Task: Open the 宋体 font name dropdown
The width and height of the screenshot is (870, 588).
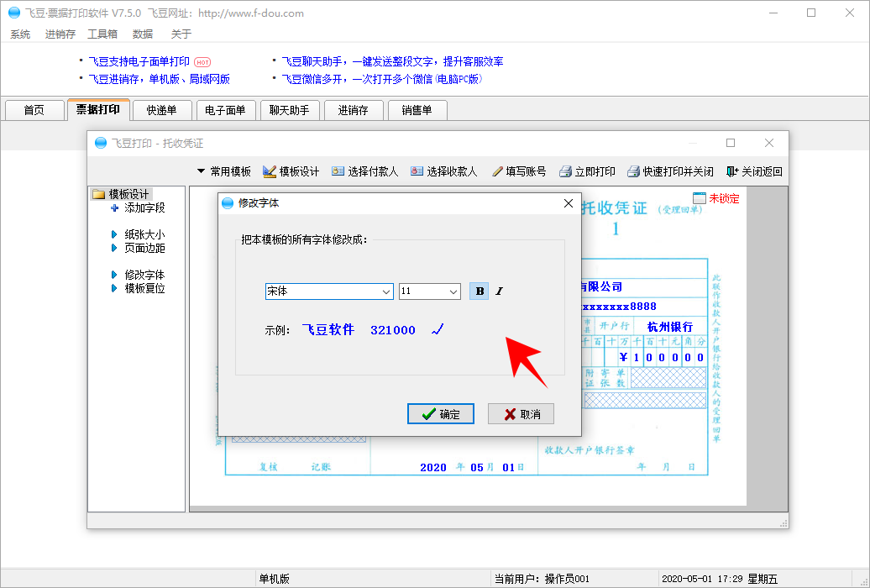Action: coord(386,291)
